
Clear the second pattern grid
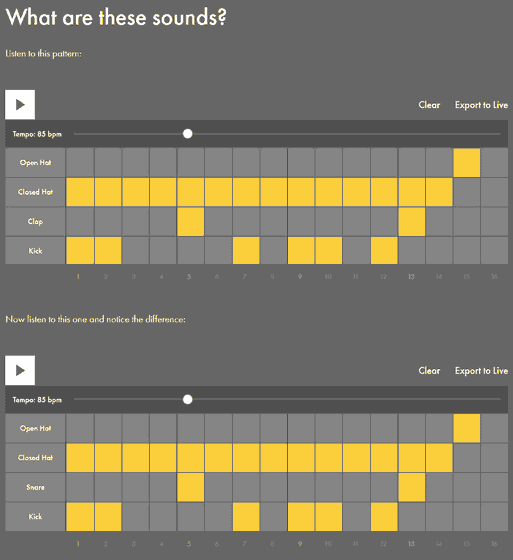(x=429, y=370)
